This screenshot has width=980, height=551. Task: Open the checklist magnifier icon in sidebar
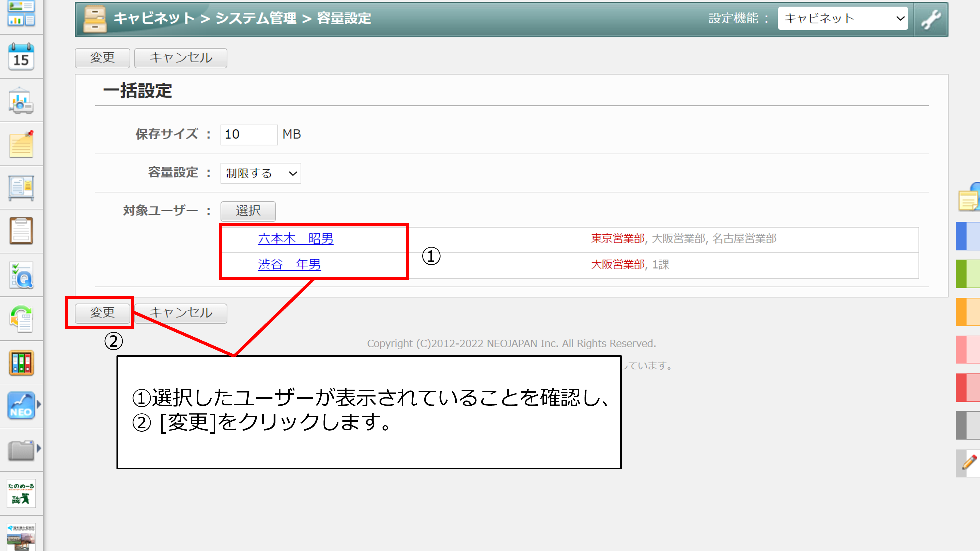coord(21,275)
